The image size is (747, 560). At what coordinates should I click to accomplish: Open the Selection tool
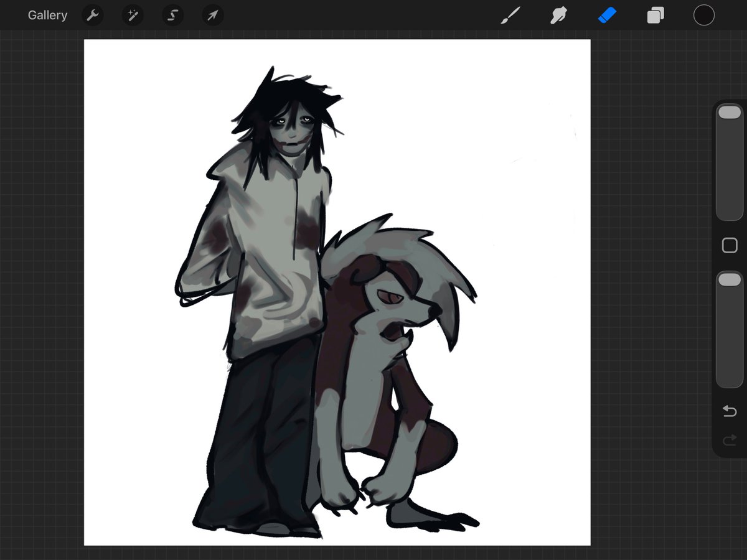tap(172, 15)
